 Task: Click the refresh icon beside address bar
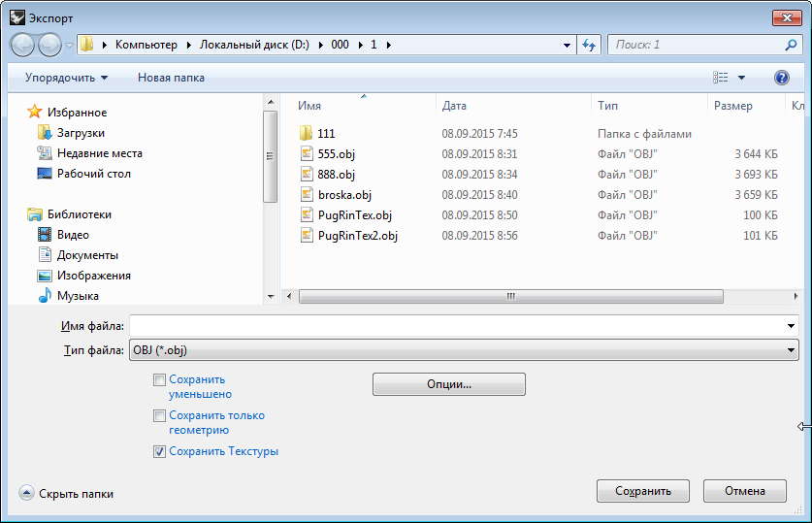click(589, 45)
